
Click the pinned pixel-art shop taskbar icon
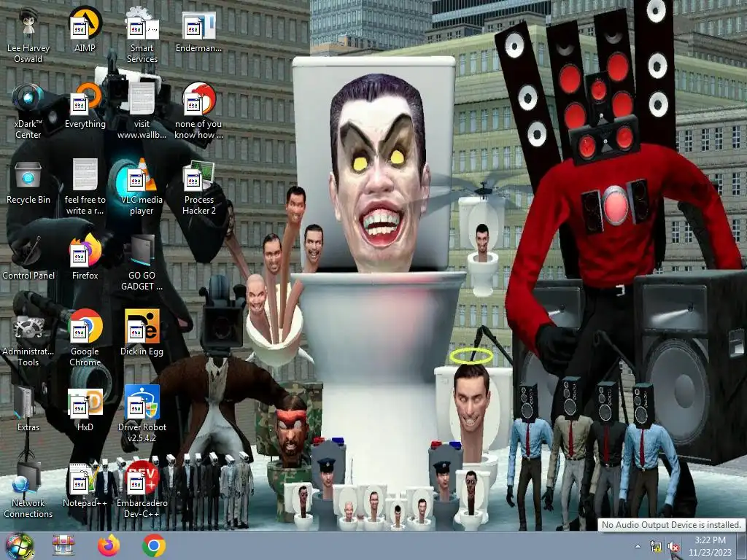tap(63, 545)
